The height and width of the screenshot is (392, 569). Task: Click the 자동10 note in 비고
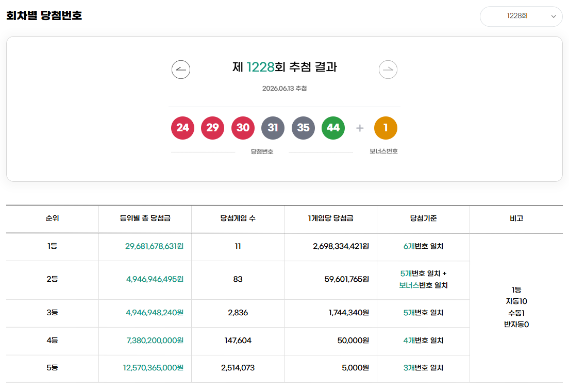click(x=516, y=301)
